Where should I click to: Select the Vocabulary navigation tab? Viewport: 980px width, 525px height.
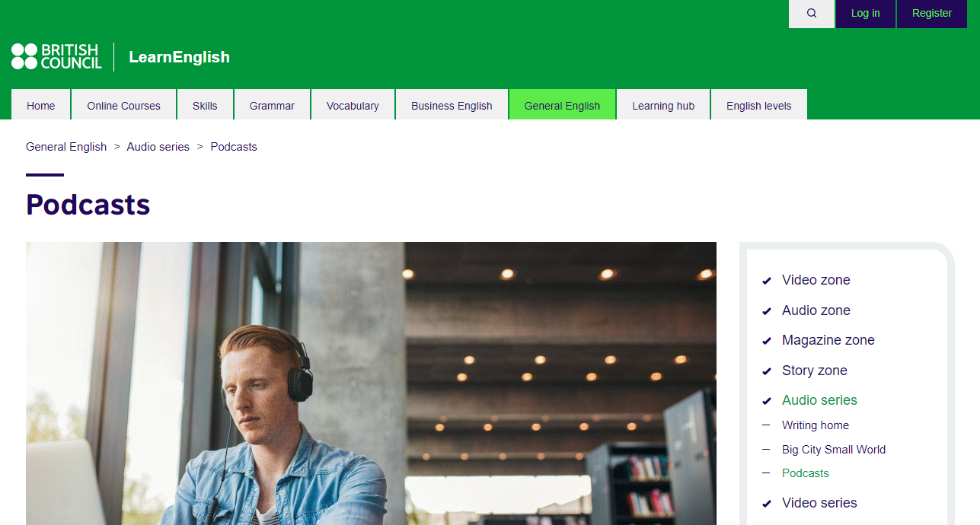353,105
